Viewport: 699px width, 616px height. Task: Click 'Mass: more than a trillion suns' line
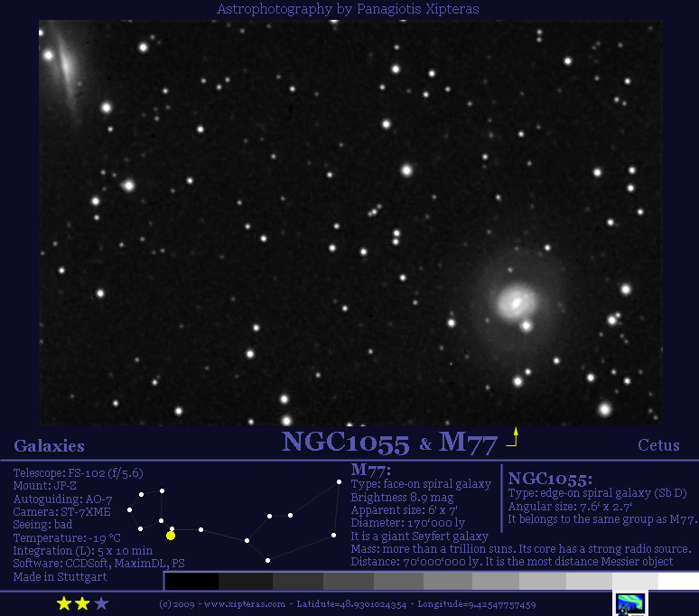coord(432,548)
